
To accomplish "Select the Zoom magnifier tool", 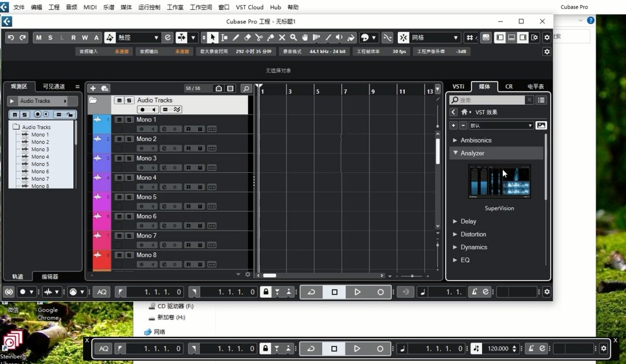I will click(x=294, y=38).
